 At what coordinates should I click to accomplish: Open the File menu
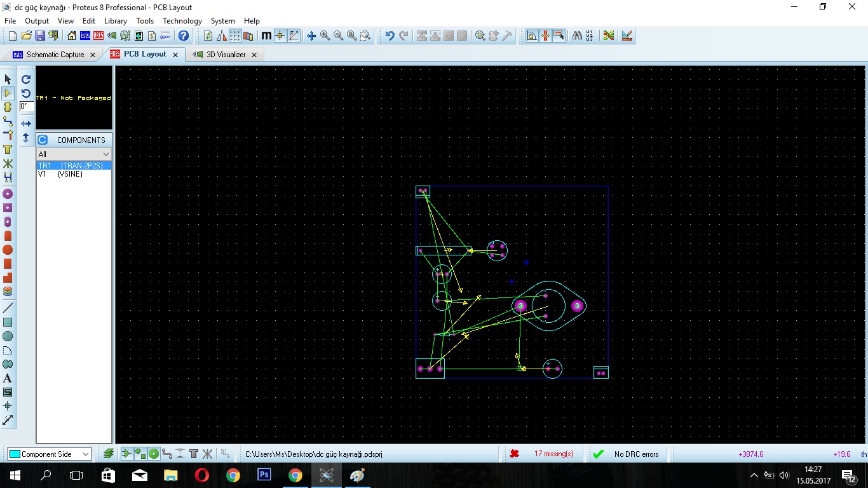point(10,21)
